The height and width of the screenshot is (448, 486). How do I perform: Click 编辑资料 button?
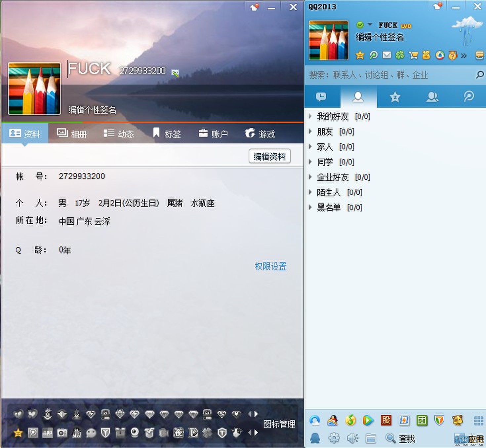tap(269, 156)
